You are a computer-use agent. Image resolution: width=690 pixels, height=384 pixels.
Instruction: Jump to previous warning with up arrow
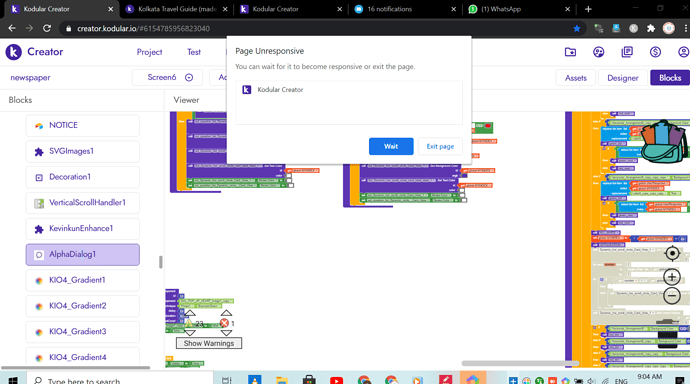[x=190, y=313]
